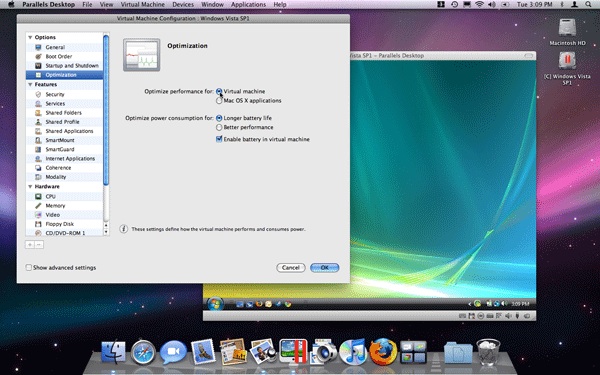600x375 pixels.
Task: Click the Cancel button
Action: click(x=291, y=267)
